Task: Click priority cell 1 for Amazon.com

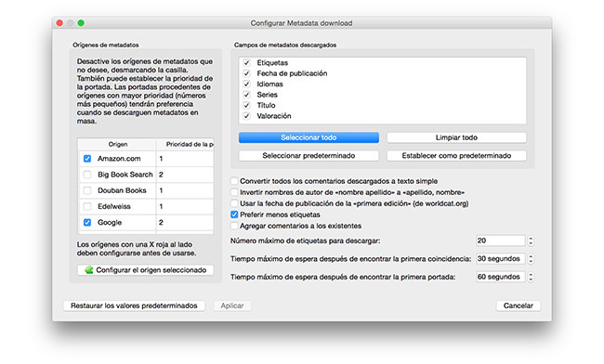Action: [x=185, y=159]
